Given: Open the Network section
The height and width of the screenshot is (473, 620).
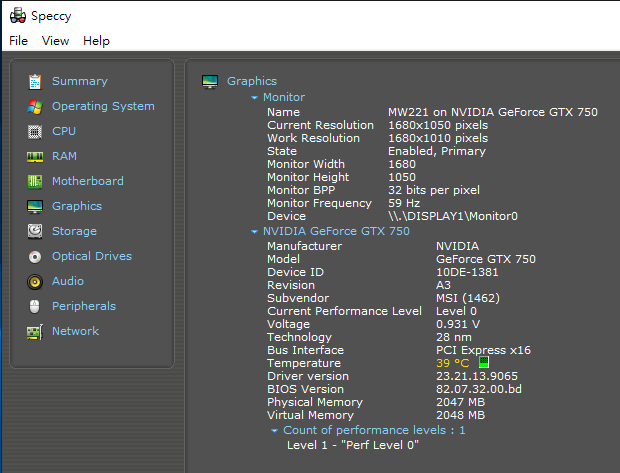Looking at the screenshot, I should point(76,331).
